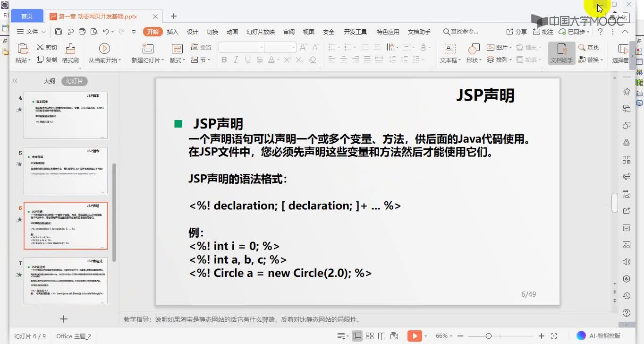Open the Document Assistant (文档助手) ribbon button

click(561, 53)
